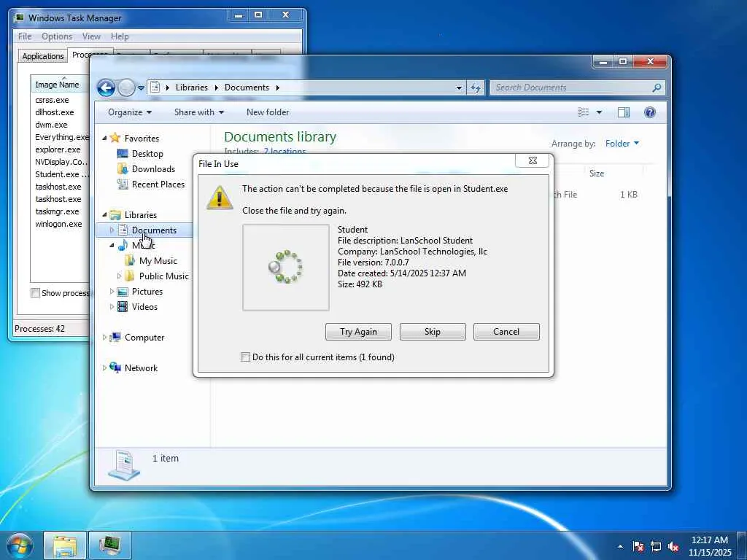Expand the Pictures library arrow
747x560 pixels.
coord(112,292)
